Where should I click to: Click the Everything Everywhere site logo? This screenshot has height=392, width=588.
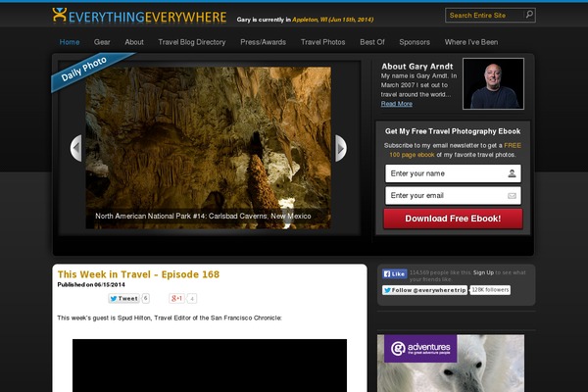point(139,16)
